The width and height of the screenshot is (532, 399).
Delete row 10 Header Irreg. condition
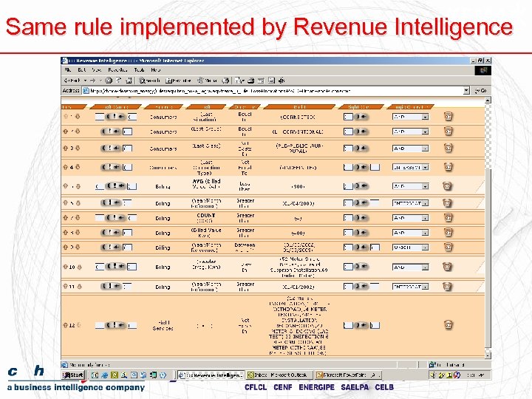(x=447, y=267)
